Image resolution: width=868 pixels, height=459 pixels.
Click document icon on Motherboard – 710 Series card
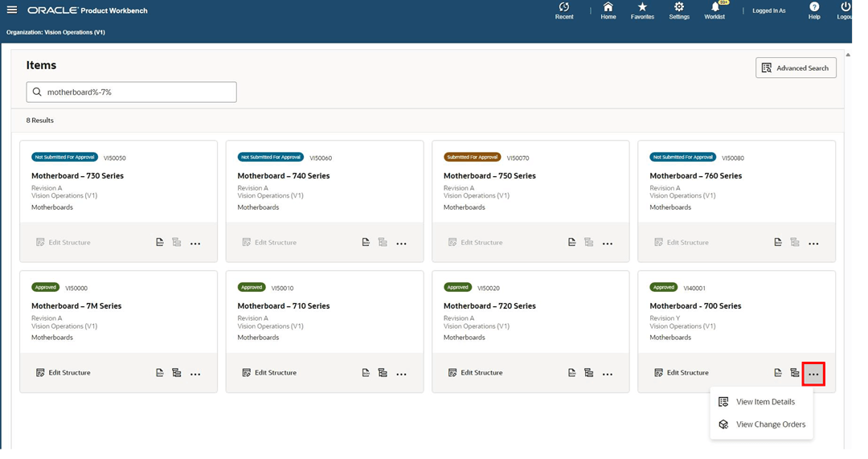coord(366,373)
